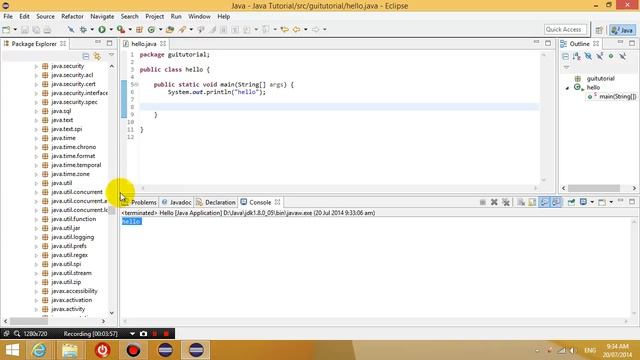Select main(String[]) in Outline
The width and height of the screenshot is (640, 360).
pyautogui.click(x=612, y=97)
